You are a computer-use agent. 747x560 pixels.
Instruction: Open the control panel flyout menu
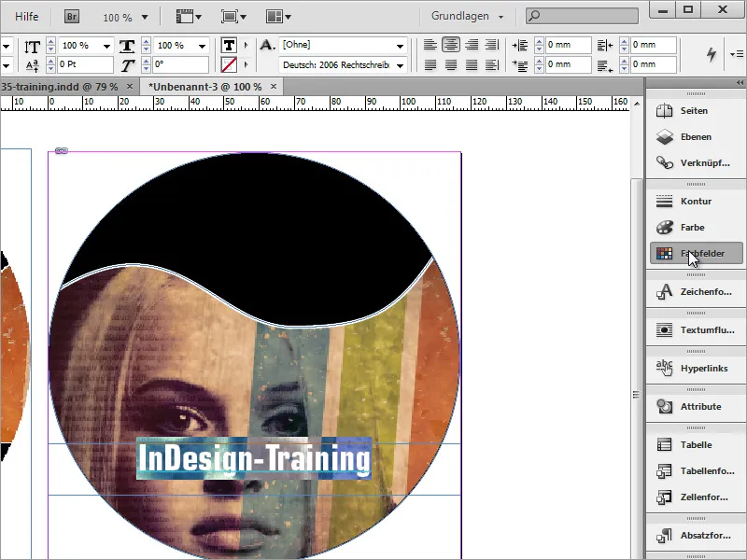pyautogui.click(x=737, y=54)
